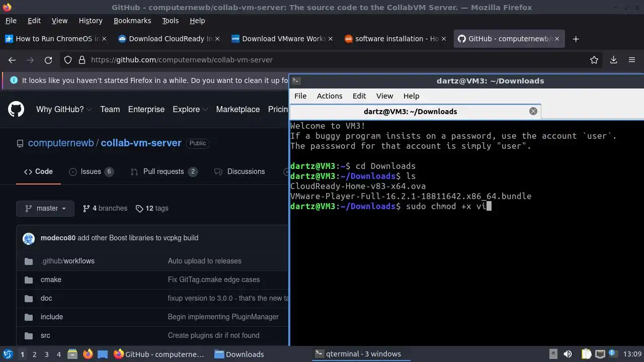Screen dimensions: 644x362
Task: Click the Firefox URL address bar
Action: (332, 60)
